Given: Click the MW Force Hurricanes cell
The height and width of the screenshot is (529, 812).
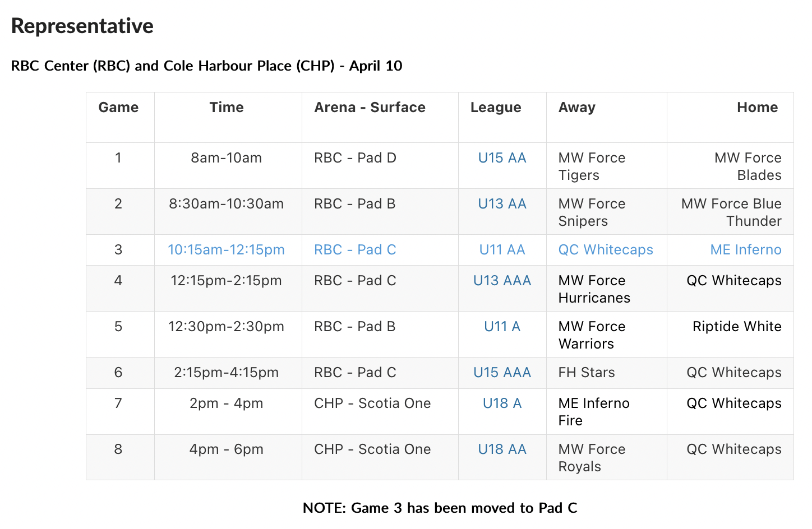Looking at the screenshot, I should pyautogui.click(x=594, y=289).
